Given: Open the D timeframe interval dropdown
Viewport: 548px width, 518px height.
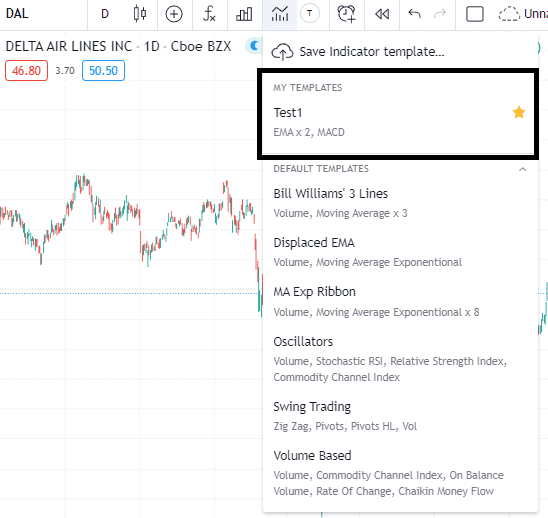Looking at the screenshot, I should coord(105,14).
